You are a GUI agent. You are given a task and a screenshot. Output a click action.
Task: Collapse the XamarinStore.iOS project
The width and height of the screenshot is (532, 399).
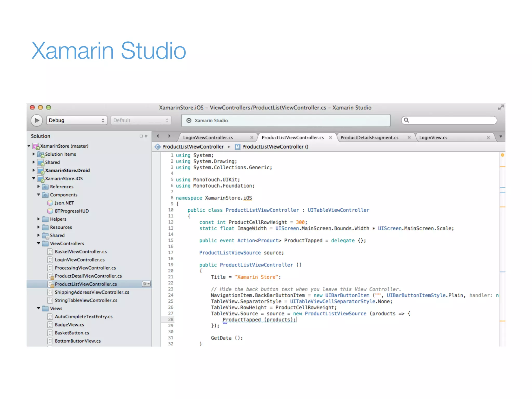[34, 178]
